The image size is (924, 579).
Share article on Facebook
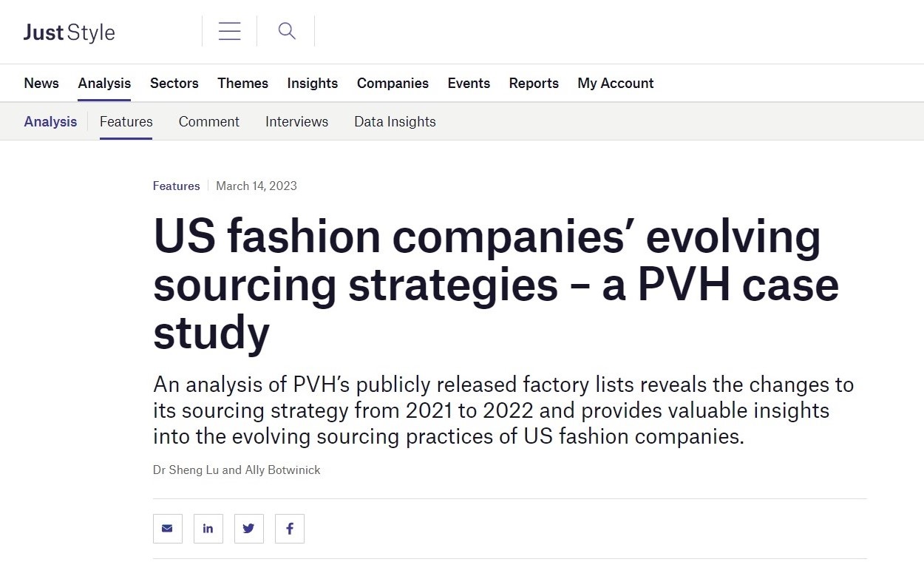click(290, 529)
